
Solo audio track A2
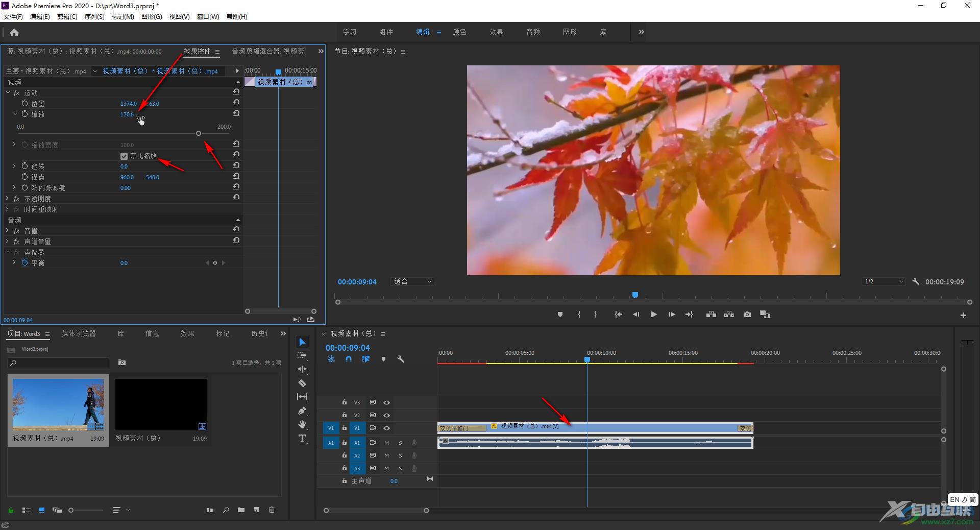point(400,455)
